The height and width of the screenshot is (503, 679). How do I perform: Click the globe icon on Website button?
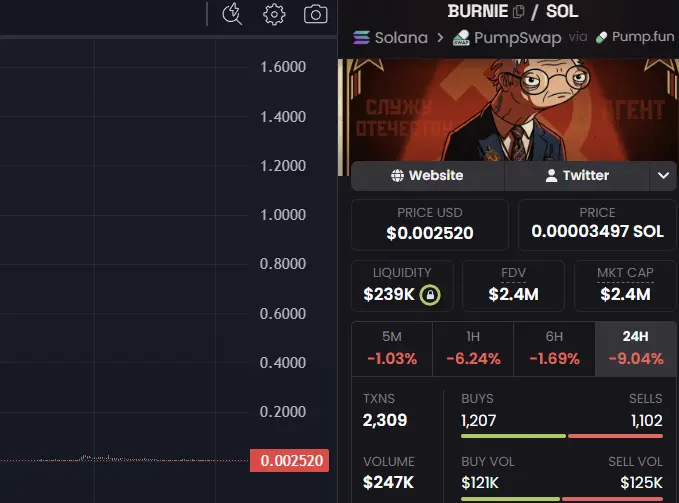[x=397, y=175]
